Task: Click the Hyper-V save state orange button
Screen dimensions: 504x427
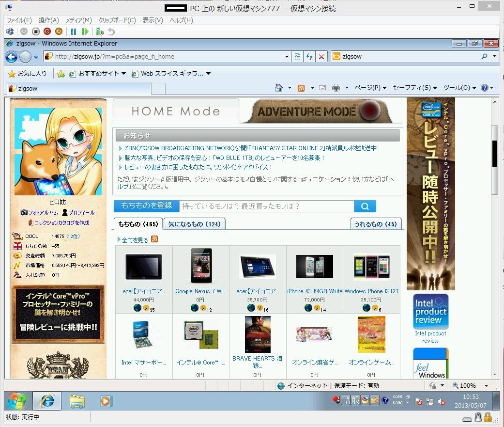Action: [x=59, y=32]
